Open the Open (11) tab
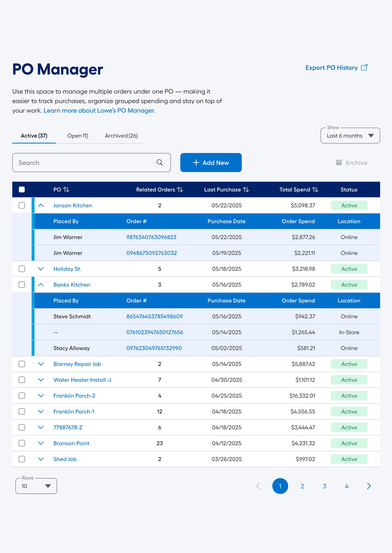 (x=77, y=136)
